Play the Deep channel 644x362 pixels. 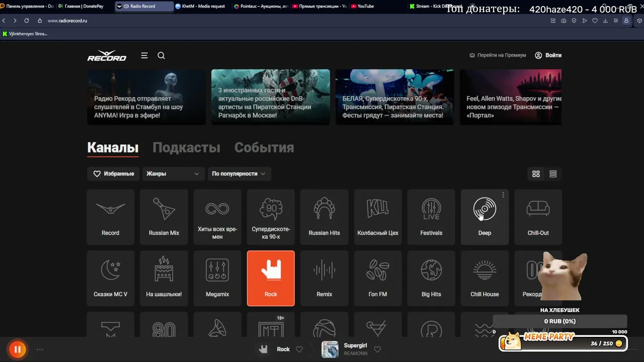click(x=485, y=217)
